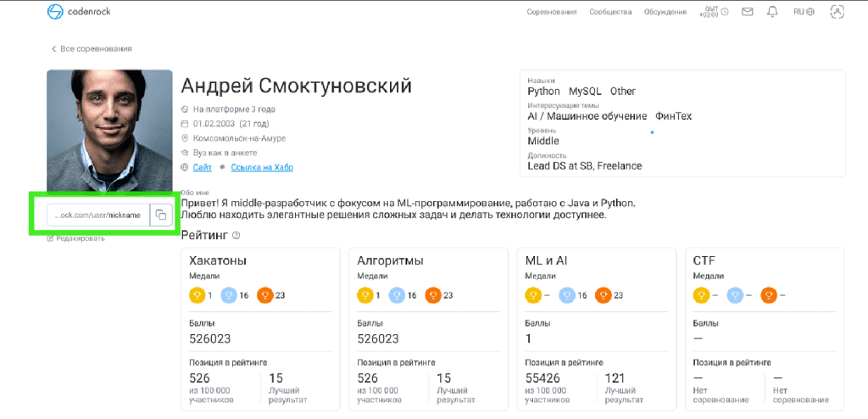The height and width of the screenshot is (419, 868).
Task: Click the gold medal icon in CTF card
Action: point(701,295)
